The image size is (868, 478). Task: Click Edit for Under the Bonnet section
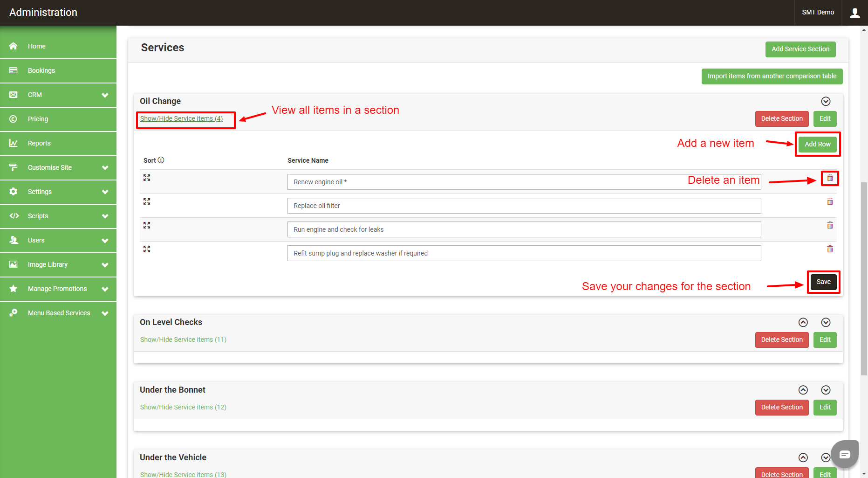pos(825,408)
